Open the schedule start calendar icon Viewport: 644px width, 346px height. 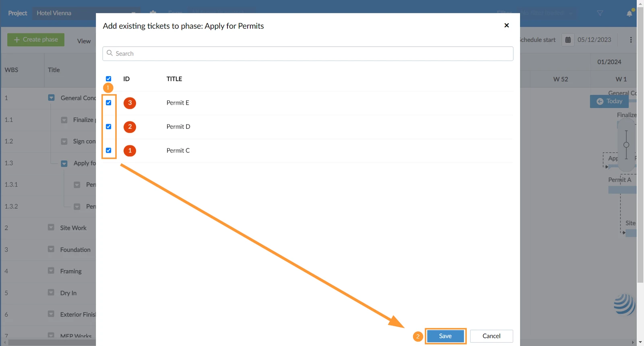coord(568,40)
